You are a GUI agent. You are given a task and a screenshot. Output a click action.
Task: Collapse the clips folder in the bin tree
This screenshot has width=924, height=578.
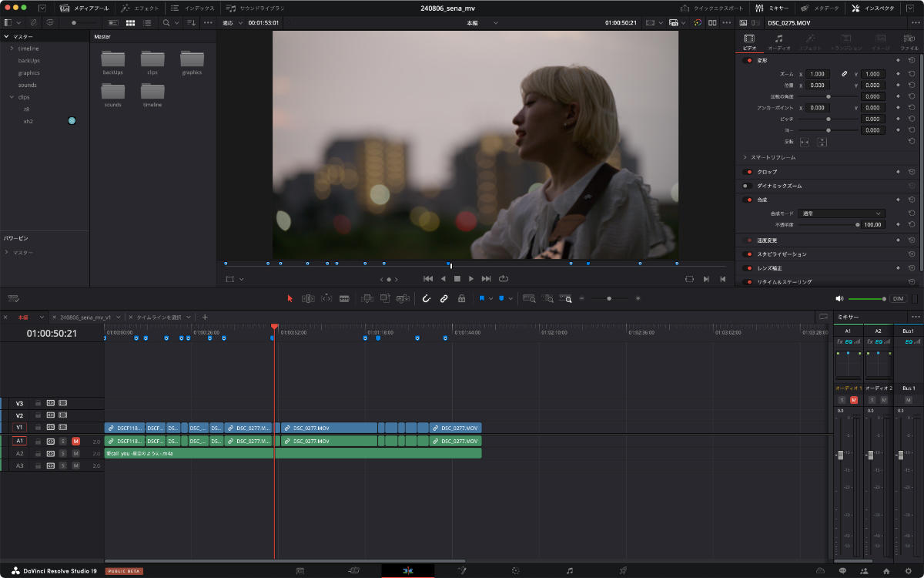click(12, 97)
